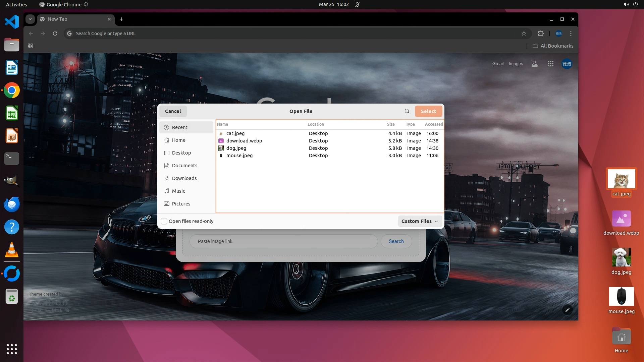Image resolution: width=644 pixels, height=362 pixels.
Task: Open Chrome extensions puzzle icon
Action: point(541,34)
